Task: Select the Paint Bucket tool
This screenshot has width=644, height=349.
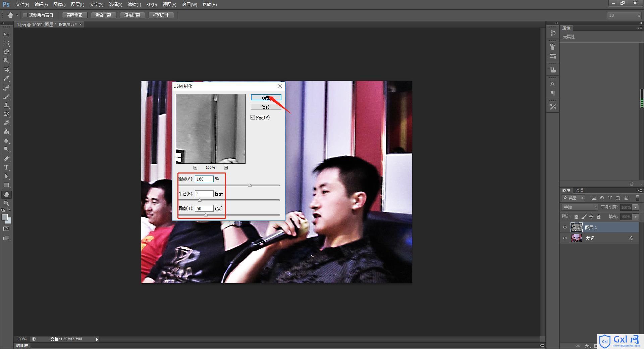Action: 6,132
